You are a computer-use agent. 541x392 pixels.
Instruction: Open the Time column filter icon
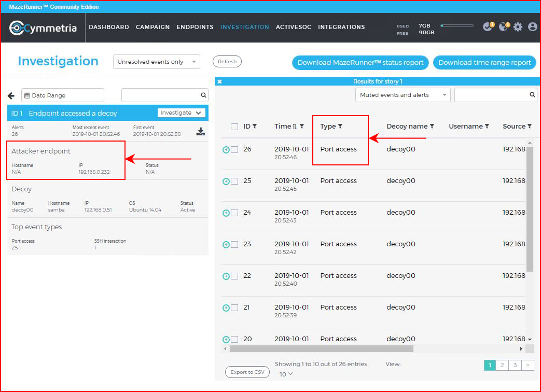pyautogui.click(x=302, y=126)
